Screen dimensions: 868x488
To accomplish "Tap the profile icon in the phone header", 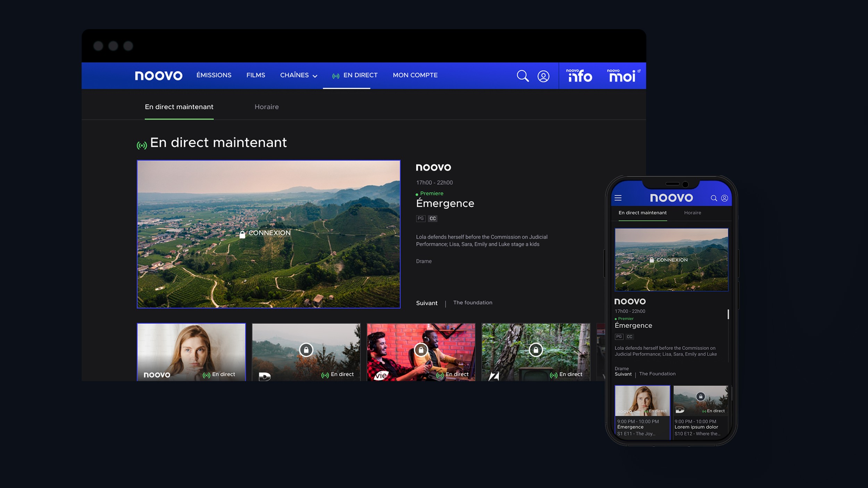I will click(x=725, y=198).
